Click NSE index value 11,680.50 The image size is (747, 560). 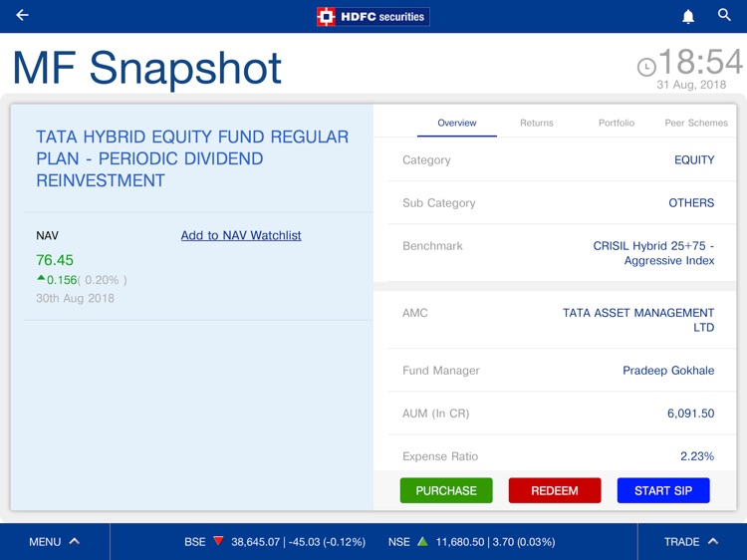pyautogui.click(x=460, y=542)
